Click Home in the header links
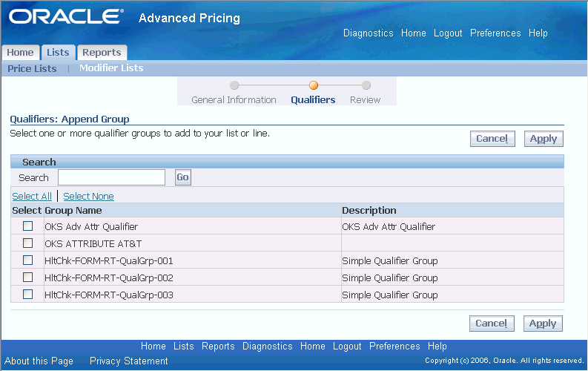Viewport: 588px width, 371px height. pos(414,33)
